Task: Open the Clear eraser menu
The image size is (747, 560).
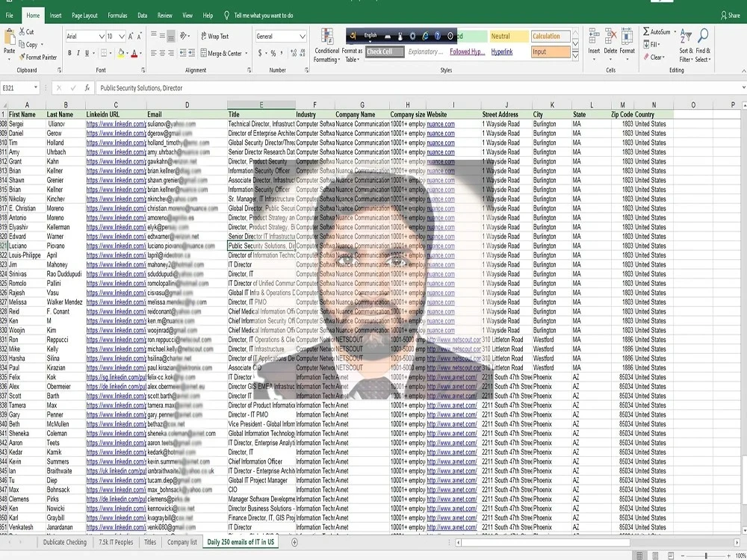Action: pos(654,57)
